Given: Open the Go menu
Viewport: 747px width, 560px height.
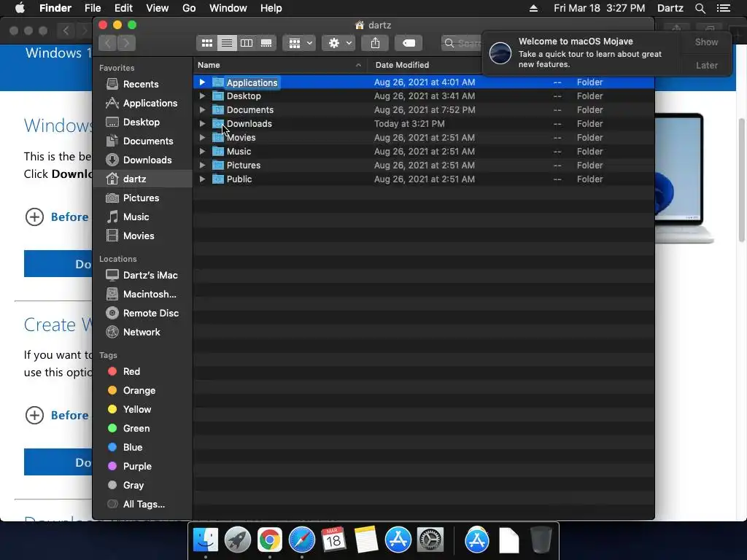Looking at the screenshot, I should [189, 8].
